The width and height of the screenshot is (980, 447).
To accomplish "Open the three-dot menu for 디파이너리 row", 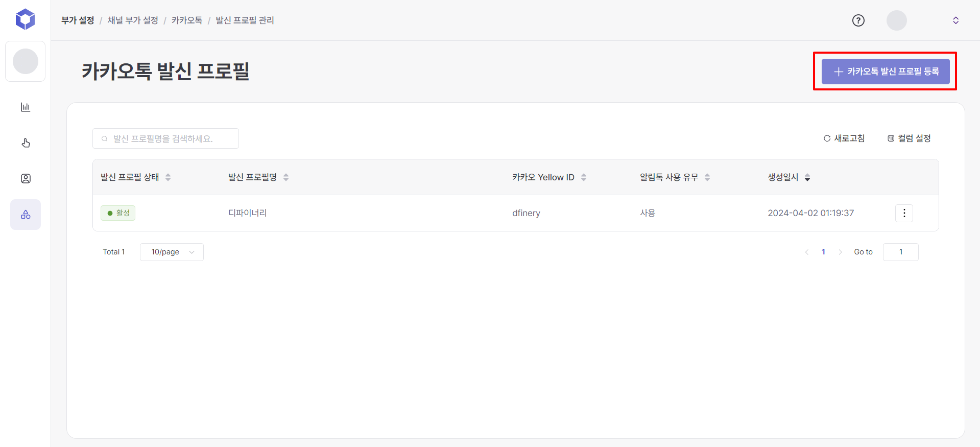I will point(904,213).
